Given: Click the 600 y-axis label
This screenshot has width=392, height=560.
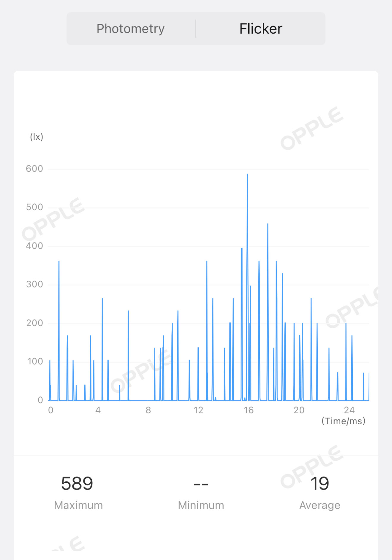Looking at the screenshot, I should click(34, 169).
